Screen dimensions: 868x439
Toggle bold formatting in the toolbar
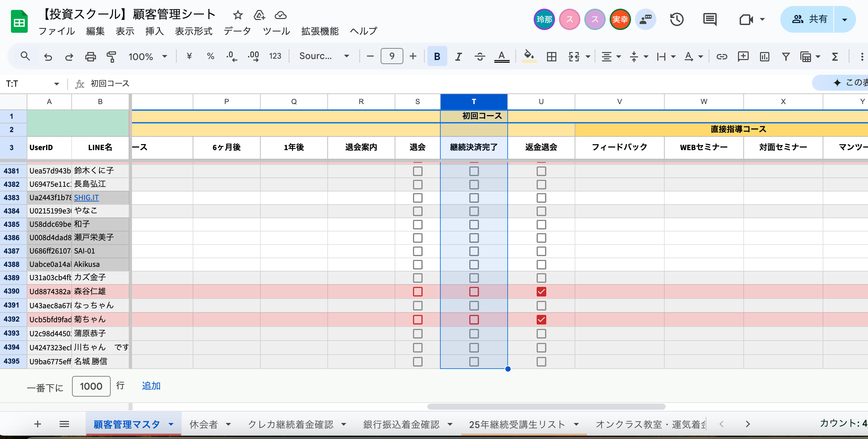pyautogui.click(x=437, y=56)
